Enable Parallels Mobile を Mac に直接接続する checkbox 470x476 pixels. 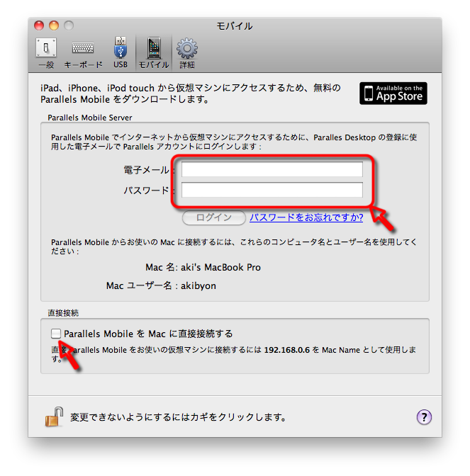click(56, 334)
